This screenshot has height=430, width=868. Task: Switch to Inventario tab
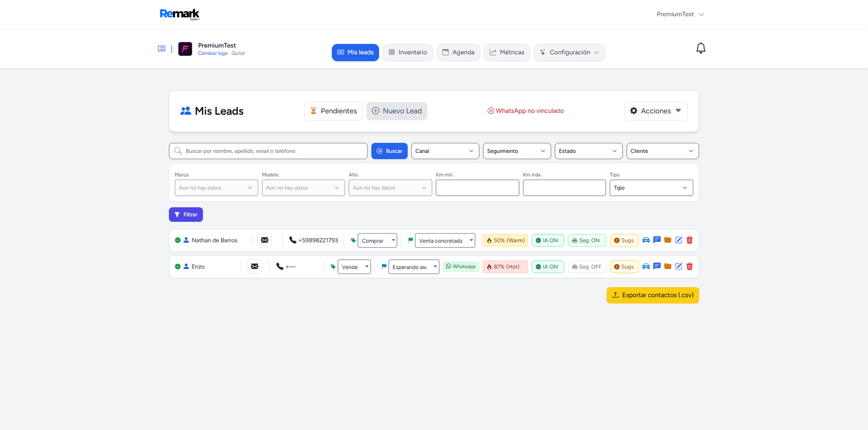pos(408,53)
